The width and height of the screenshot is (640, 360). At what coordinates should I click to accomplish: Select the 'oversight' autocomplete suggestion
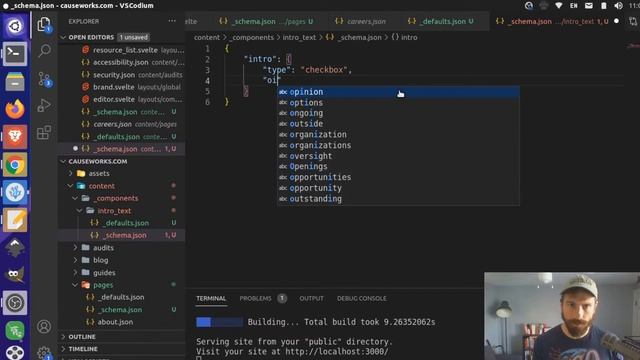[x=398, y=156]
